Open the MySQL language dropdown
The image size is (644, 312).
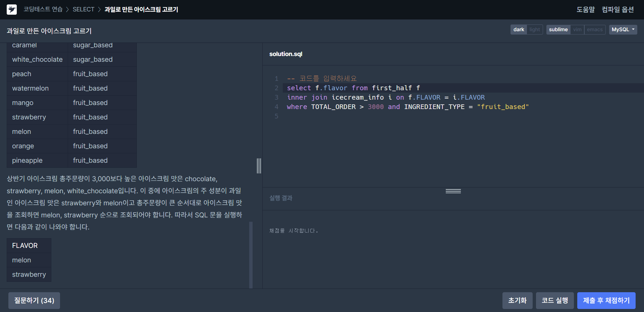click(623, 30)
